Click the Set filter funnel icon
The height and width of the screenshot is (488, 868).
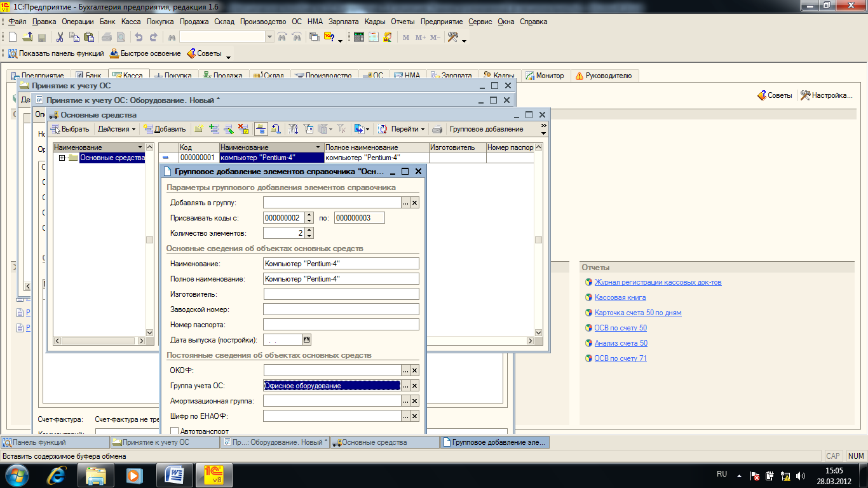click(293, 129)
